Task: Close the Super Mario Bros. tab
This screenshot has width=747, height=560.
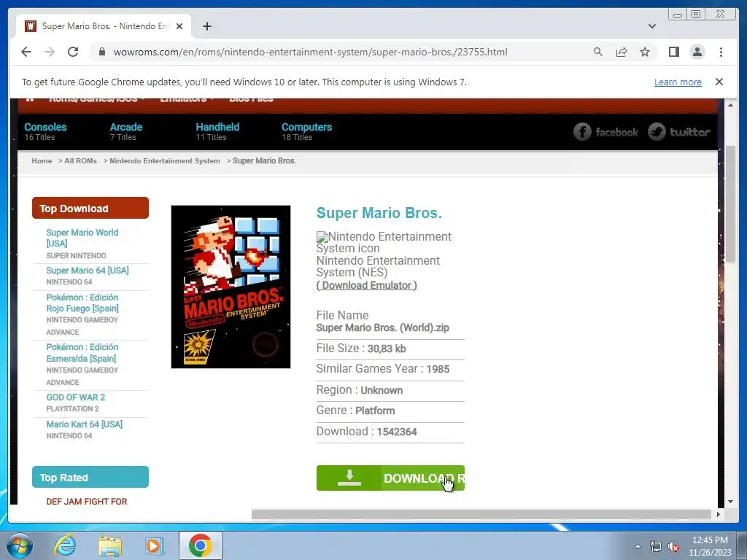Action: click(x=179, y=26)
